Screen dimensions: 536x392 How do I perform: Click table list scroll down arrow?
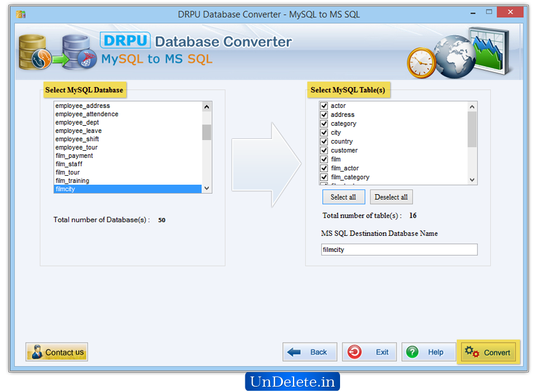pos(472,179)
